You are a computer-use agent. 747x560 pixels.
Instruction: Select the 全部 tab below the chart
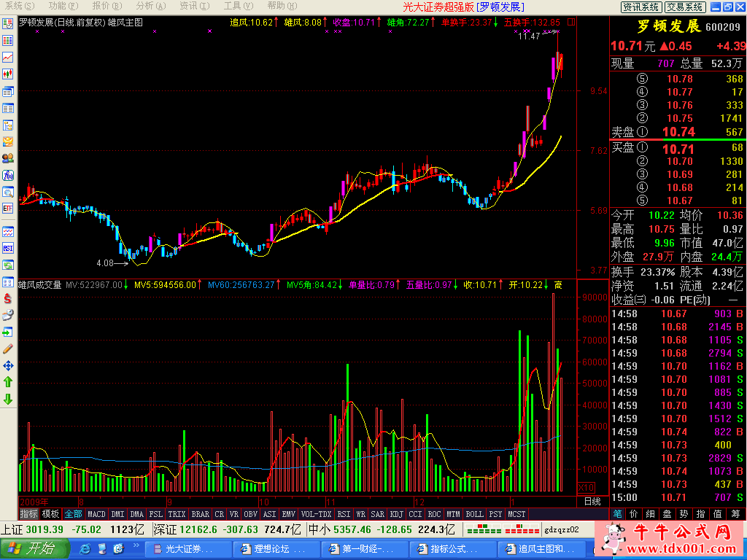(74, 514)
